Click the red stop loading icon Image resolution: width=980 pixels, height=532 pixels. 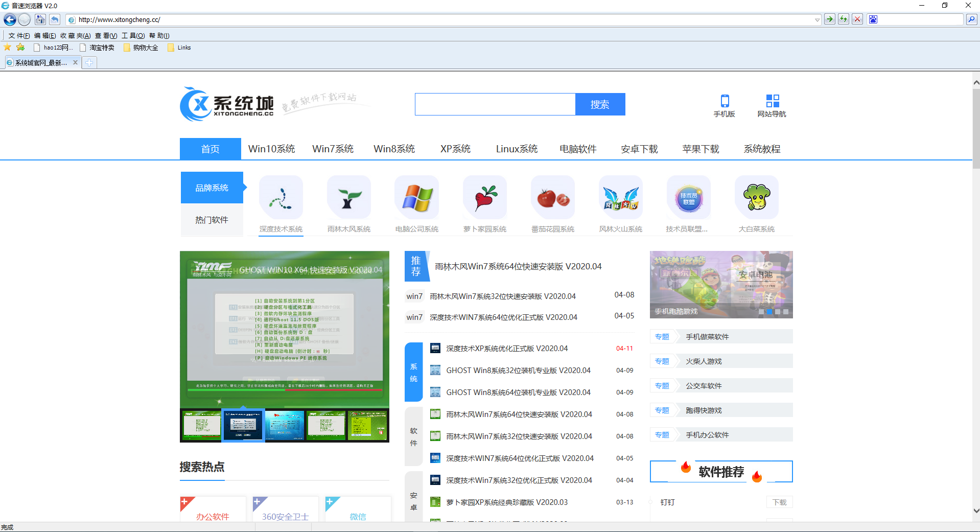(x=857, y=19)
